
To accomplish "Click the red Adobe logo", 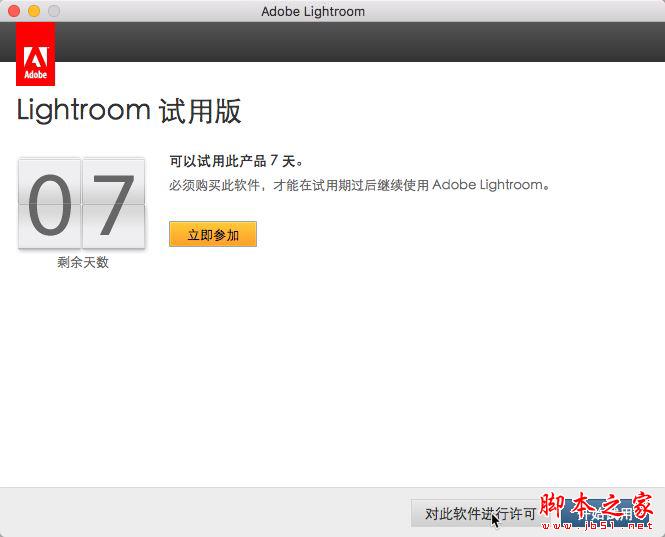I will (36, 54).
